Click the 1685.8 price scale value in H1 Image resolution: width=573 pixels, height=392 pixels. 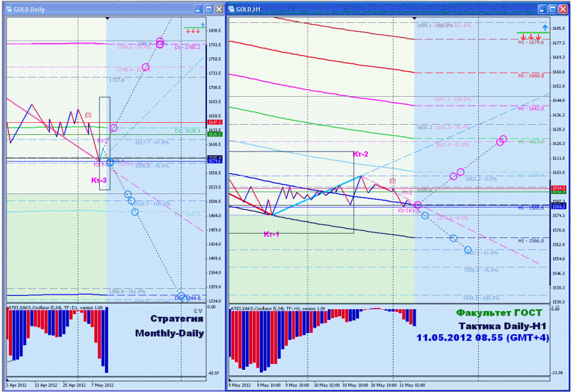click(559, 29)
